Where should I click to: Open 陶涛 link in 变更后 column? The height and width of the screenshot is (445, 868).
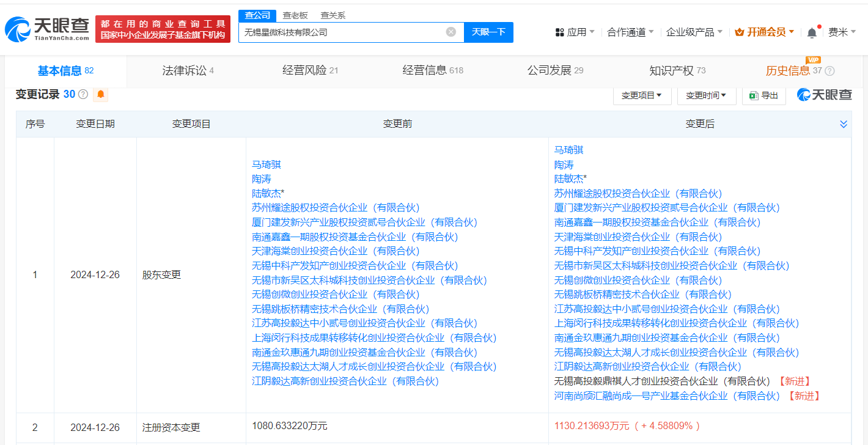click(x=564, y=165)
